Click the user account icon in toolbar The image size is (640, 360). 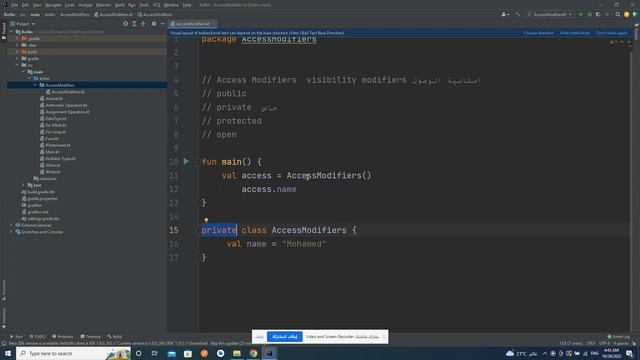coord(505,14)
